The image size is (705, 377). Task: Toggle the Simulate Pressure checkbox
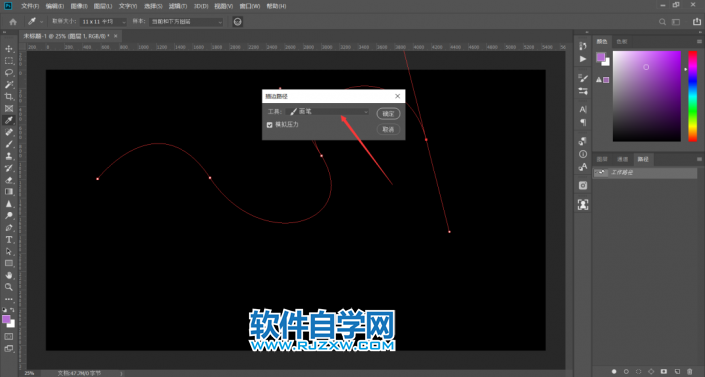pos(270,125)
